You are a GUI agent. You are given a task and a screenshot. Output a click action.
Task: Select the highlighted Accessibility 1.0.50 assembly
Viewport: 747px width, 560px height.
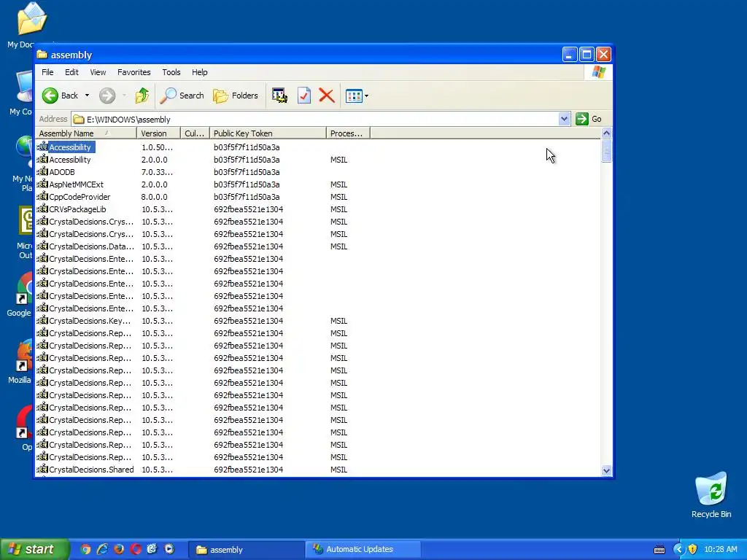coord(69,147)
